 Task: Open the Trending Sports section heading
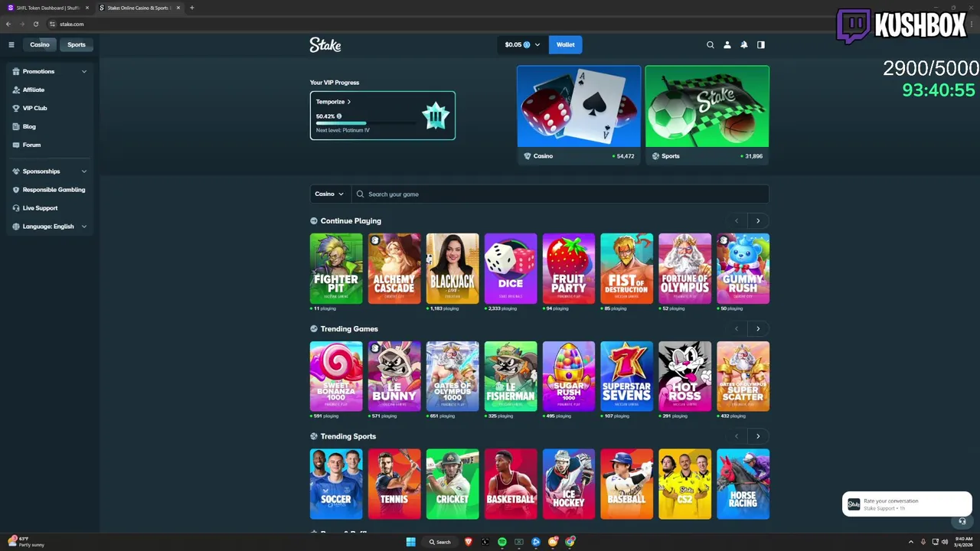pos(348,436)
